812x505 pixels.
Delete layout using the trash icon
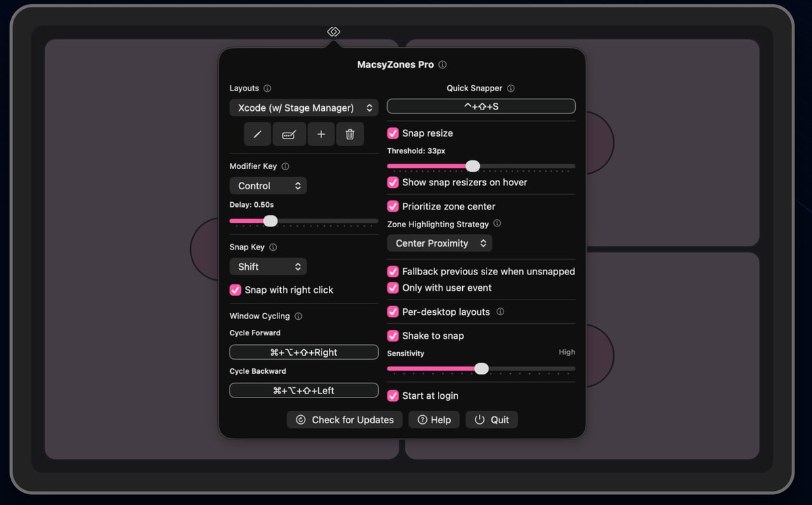[350, 135]
